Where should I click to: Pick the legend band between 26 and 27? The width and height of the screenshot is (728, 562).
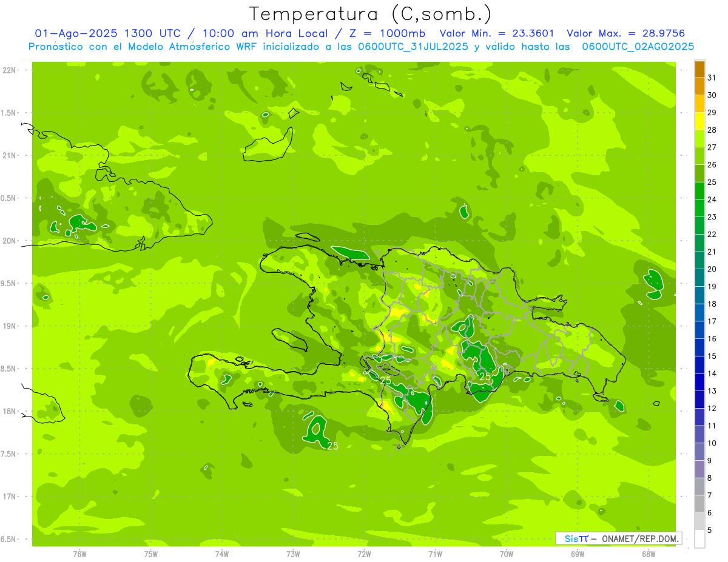click(699, 156)
